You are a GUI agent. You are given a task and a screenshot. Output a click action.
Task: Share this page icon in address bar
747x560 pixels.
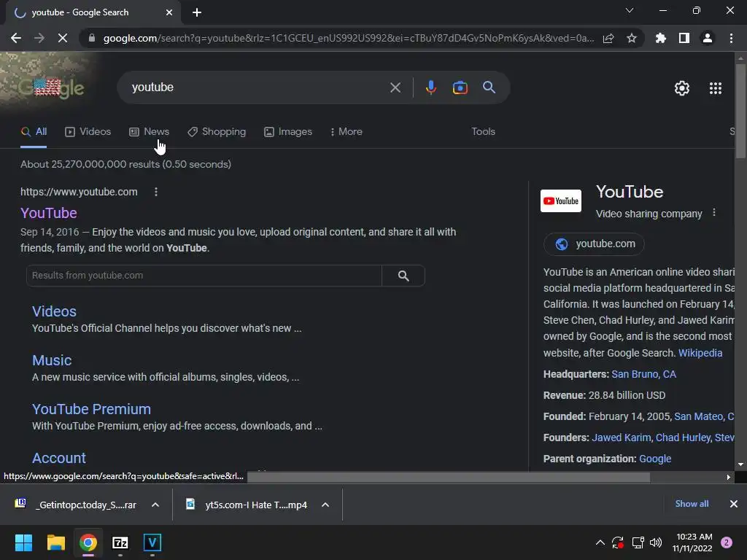[608, 38]
